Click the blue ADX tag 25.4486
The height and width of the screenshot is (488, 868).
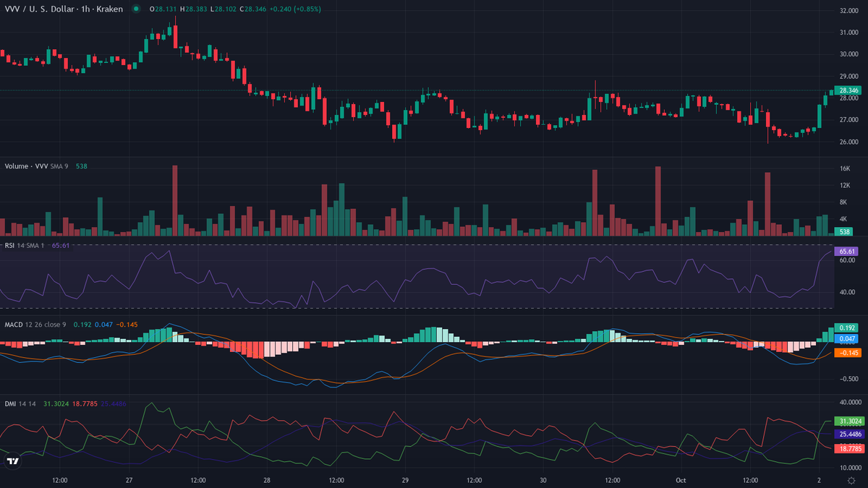(848, 435)
